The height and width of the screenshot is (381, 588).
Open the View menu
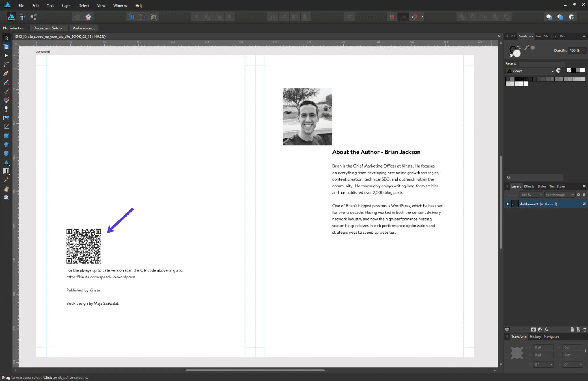click(x=101, y=5)
